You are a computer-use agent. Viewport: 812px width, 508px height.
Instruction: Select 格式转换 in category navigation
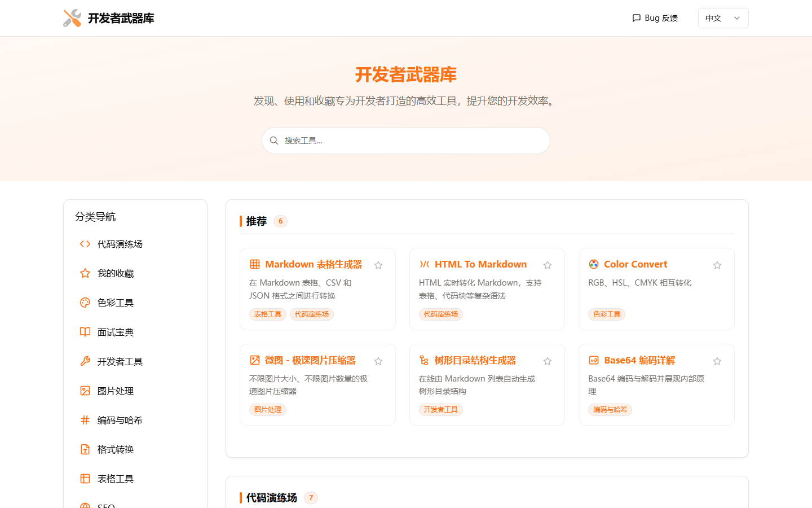[x=135, y=449]
